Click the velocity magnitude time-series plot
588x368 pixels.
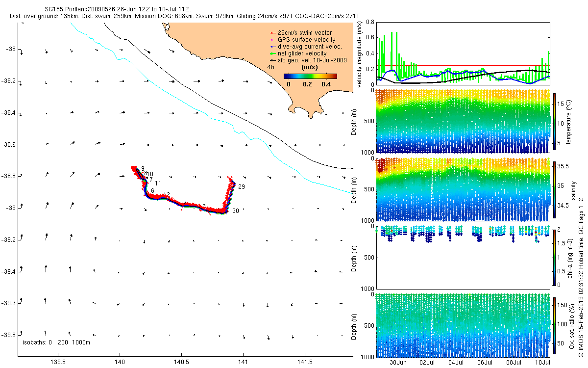463,53
